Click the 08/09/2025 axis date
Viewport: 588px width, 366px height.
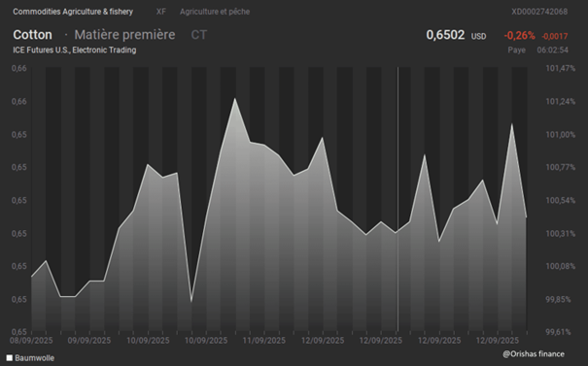pos(31,341)
